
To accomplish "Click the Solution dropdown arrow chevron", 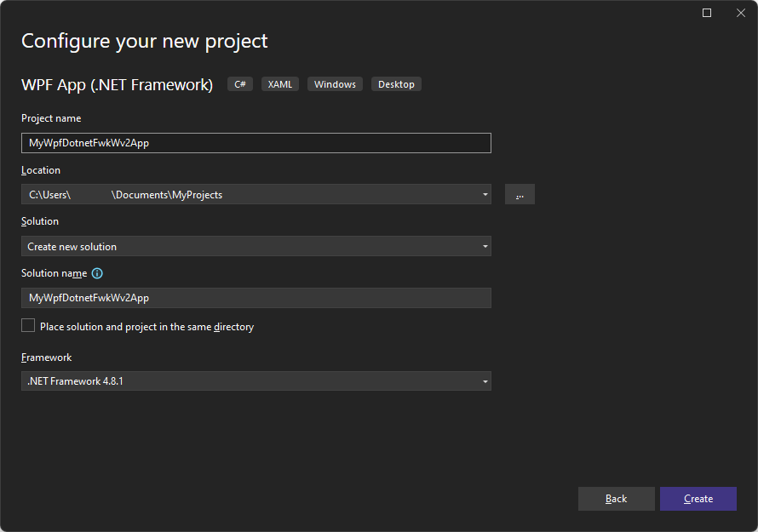I will (485, 246).
